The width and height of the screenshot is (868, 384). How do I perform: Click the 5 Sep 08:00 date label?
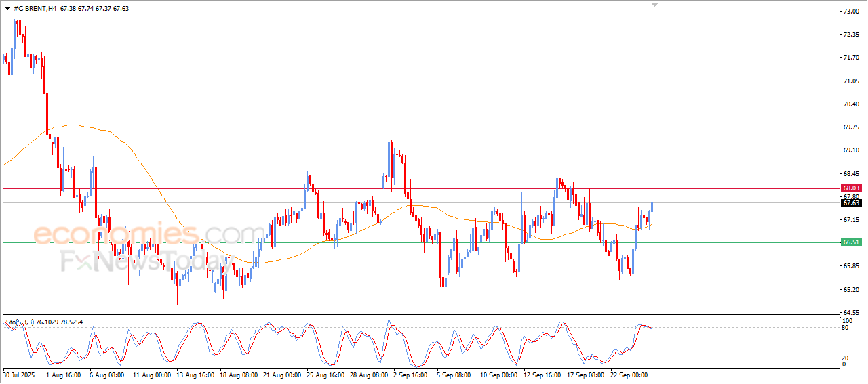455,374
